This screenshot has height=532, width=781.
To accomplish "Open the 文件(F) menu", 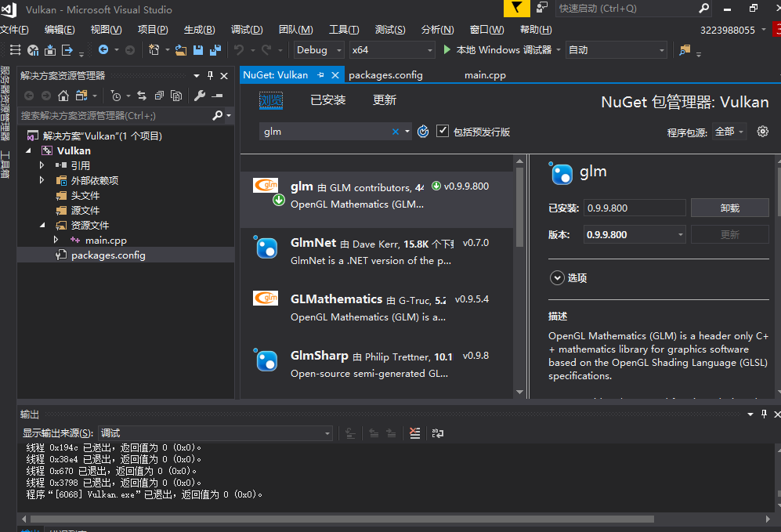I will [14, 30].
